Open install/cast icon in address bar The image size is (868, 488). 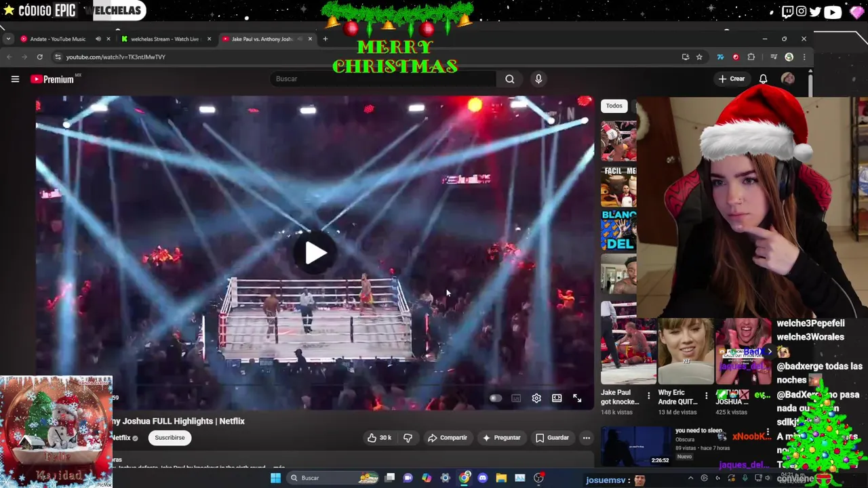pyautogui.click(x=686, y=57)
